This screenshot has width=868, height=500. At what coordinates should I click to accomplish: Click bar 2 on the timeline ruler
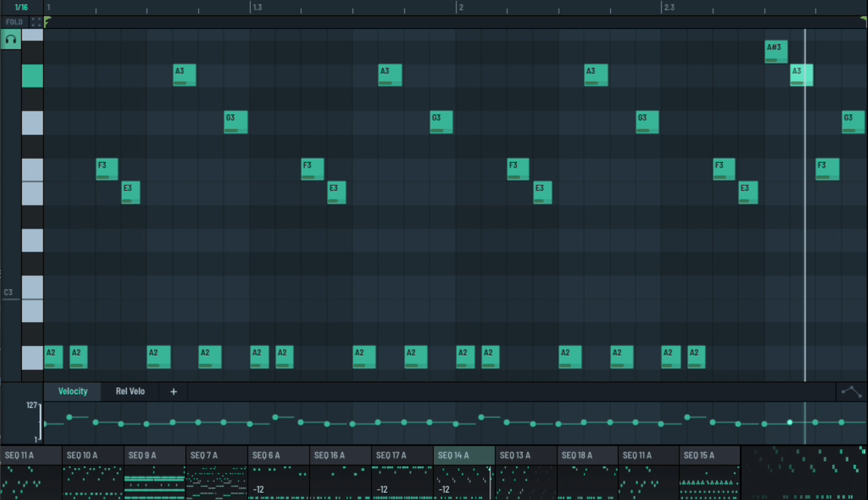(460, 7)
